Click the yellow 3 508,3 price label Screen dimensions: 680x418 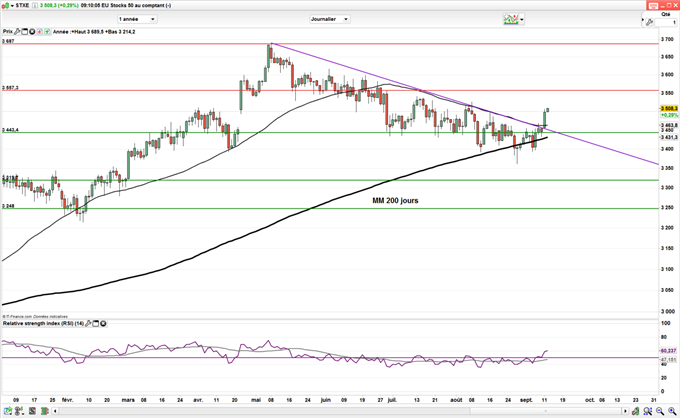[x=669, y=108]
